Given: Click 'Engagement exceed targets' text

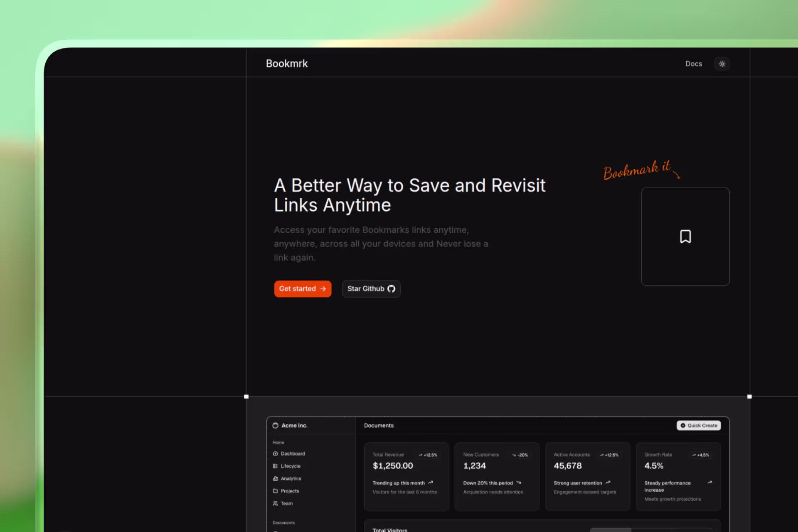Looking at the screenshot, I should point(585,492).
